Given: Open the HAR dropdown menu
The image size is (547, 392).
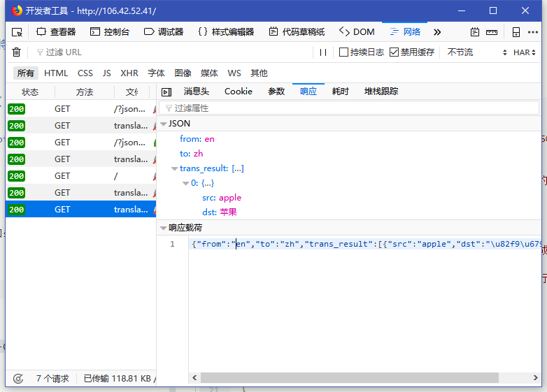Looking at the screenshot, I should 525,52.
